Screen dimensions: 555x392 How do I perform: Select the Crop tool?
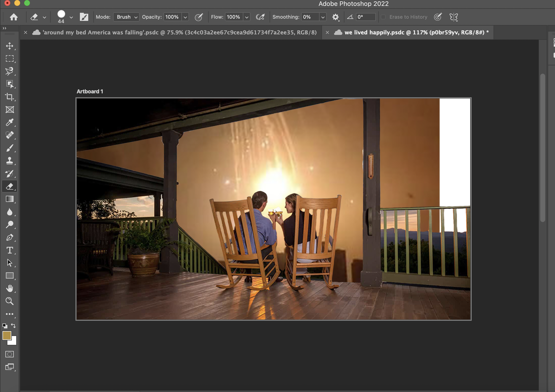[10, 97]
